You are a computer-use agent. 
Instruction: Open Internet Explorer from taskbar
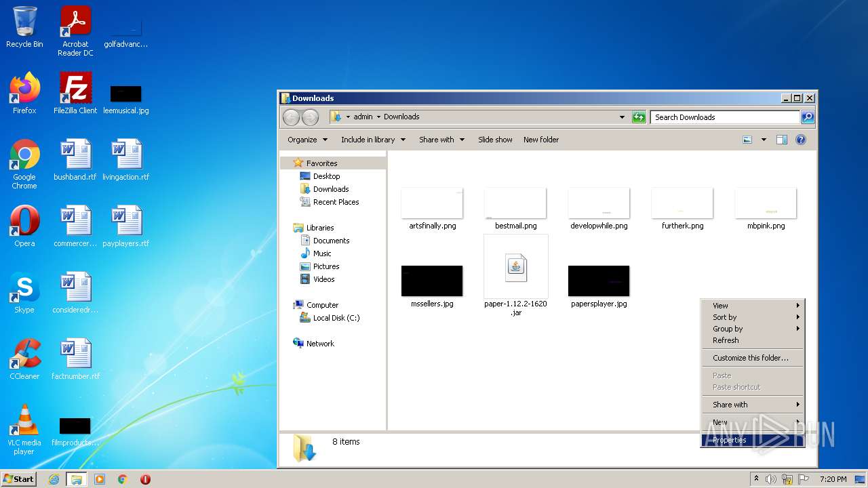[x=54, y=479]
